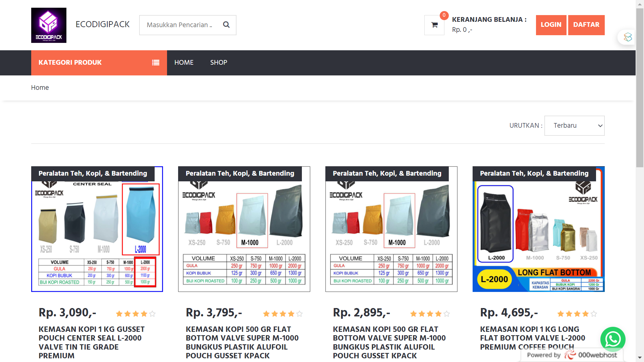Select the fourth star rating on the M-1000 product
Screen dimensions: 644x362
290,314
